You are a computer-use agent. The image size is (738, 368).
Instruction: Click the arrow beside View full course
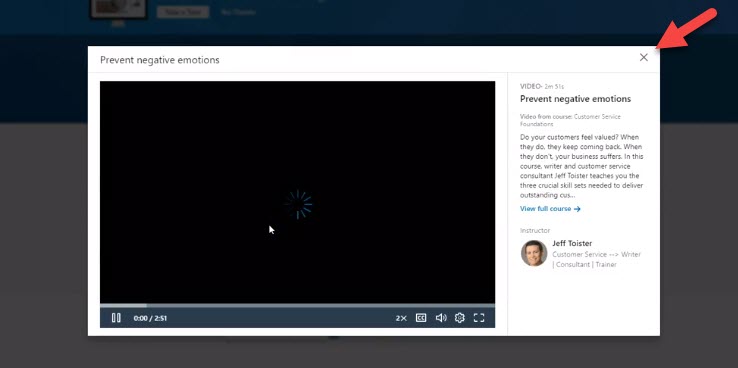[x=577, y=209]
